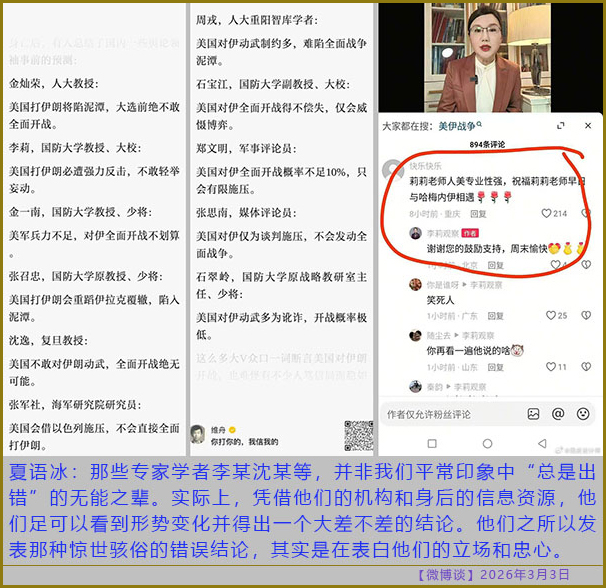Open 你是谁呀 commenter avatar
This screenshot has height=588, width=606.
415,285
